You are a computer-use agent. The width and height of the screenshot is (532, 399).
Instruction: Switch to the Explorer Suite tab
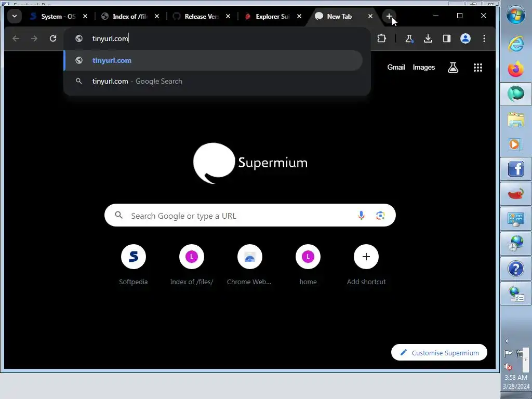272,16
